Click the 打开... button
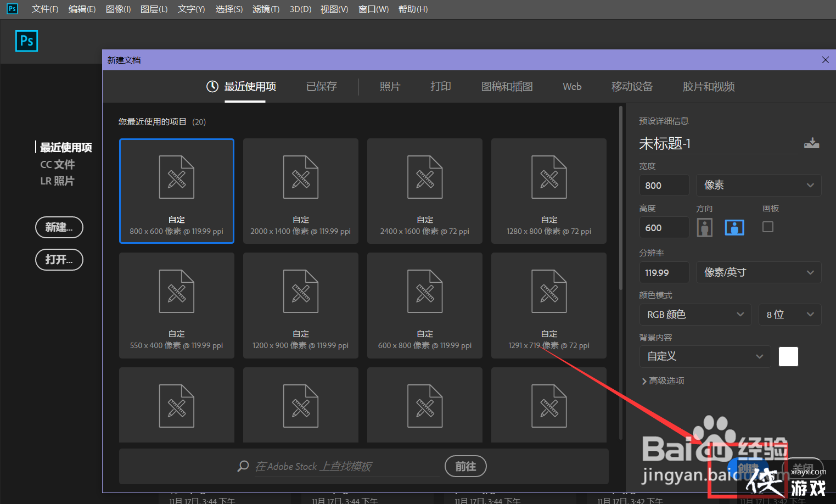The image size is (836, 504). point(59,260)
